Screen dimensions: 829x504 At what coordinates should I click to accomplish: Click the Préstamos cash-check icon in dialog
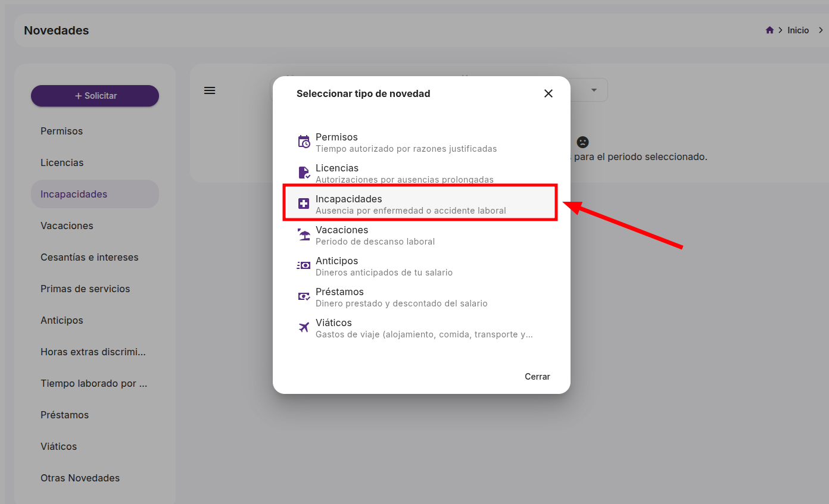[x=304, y=296]
